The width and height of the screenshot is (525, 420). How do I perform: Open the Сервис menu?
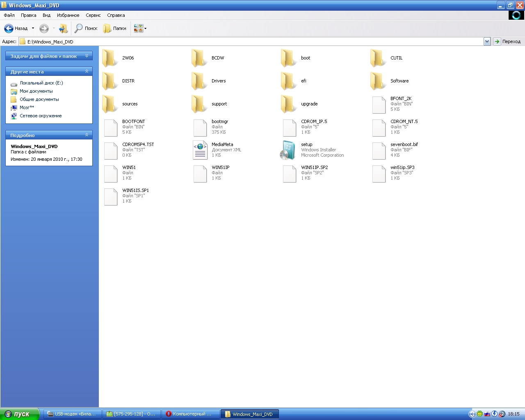pos(93,15)
